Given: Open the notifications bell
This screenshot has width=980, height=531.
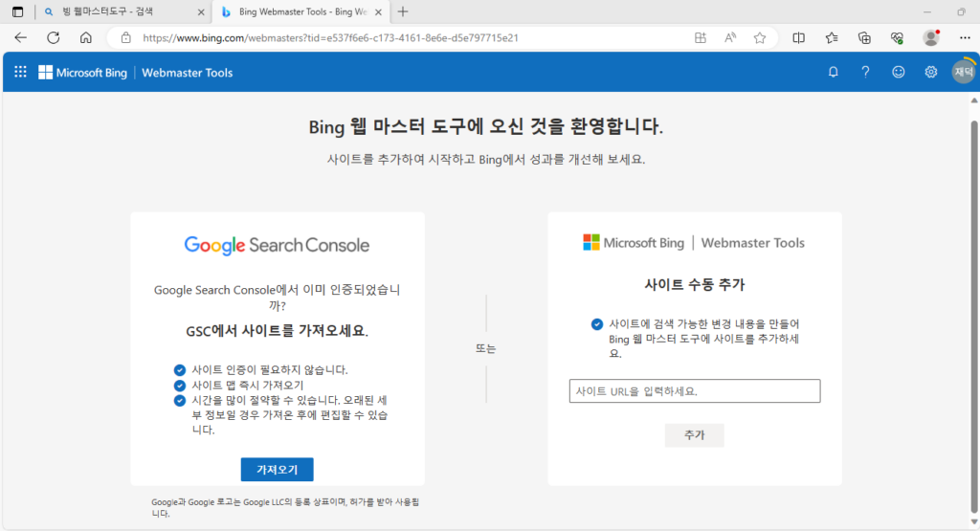Looking at the screenshot, I should pyautogui.click(x=834, y=72).
